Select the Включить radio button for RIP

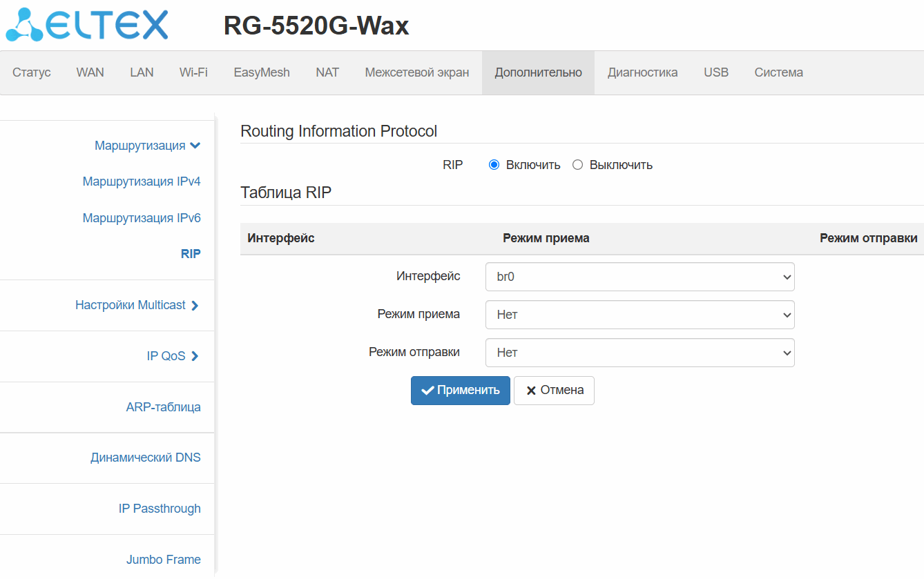tap(494, 165)
